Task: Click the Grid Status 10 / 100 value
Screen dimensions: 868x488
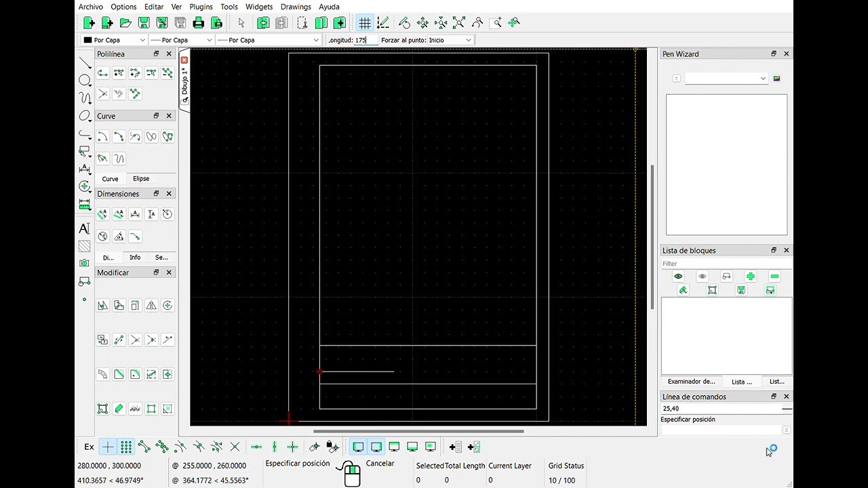Action: 561,481
